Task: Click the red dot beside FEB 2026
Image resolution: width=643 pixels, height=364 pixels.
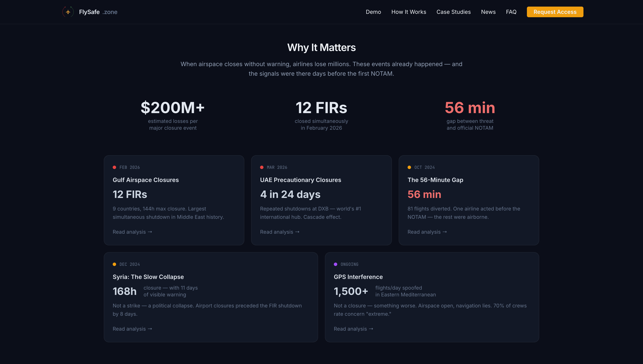Action: coord(114,167)
